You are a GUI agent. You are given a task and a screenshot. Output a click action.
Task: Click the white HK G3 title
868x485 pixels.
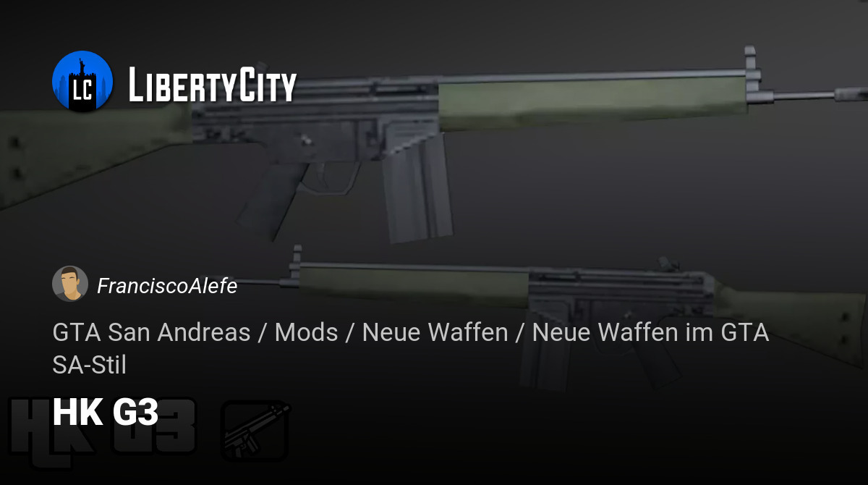pos(106,413)
